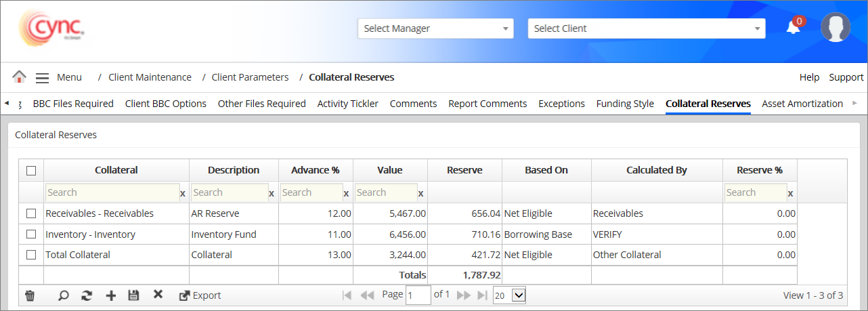868x311 pixels.
Task: Open the notifications bell
Action: (x=793, y=28)
